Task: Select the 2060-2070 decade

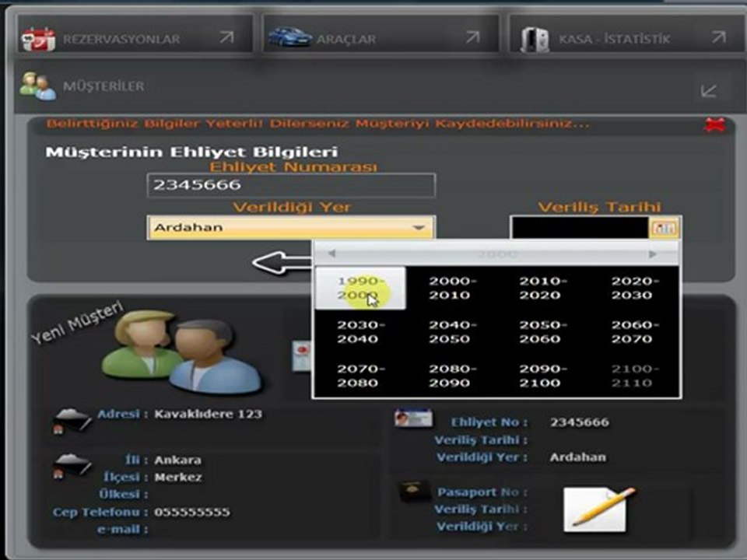Action: pyautogui.click(x=635, y=332)
